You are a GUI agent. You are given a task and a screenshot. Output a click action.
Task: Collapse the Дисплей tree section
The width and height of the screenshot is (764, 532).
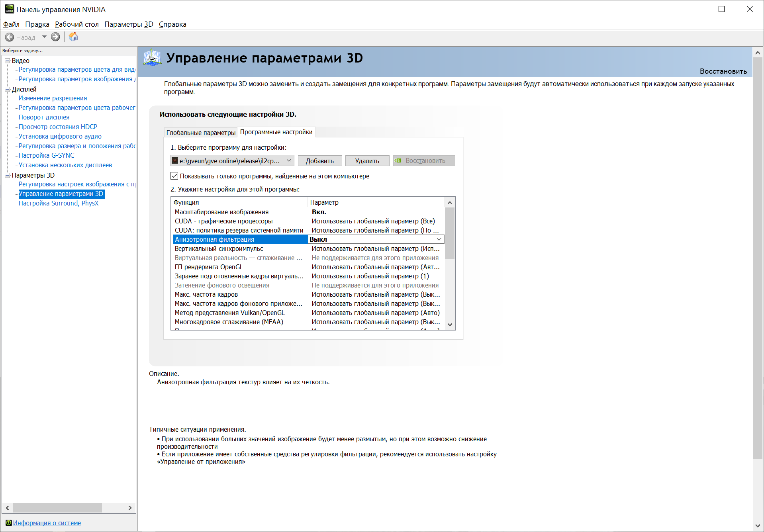coord(7,89)
